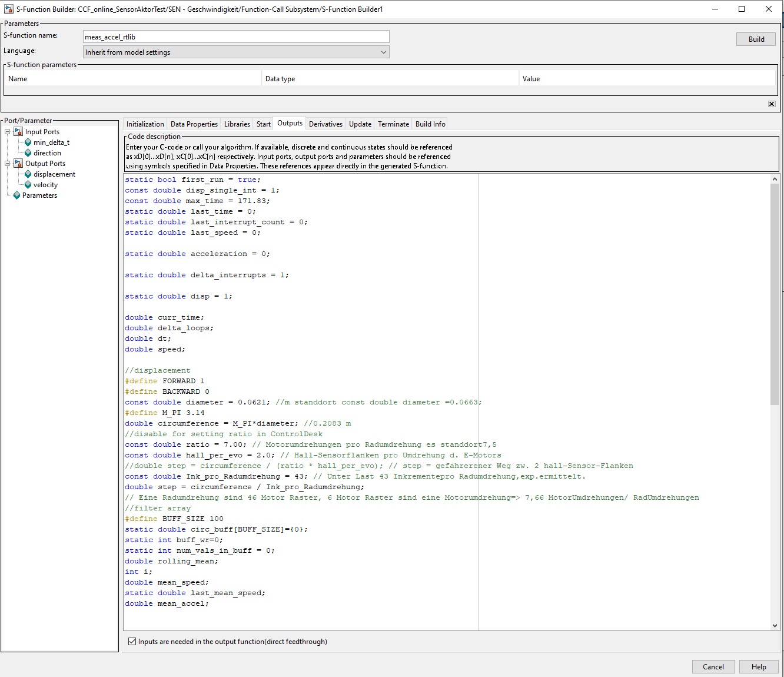Click the Cancel button
The height and width of the screenshot is (677, 784).
(x=713, y=667)
